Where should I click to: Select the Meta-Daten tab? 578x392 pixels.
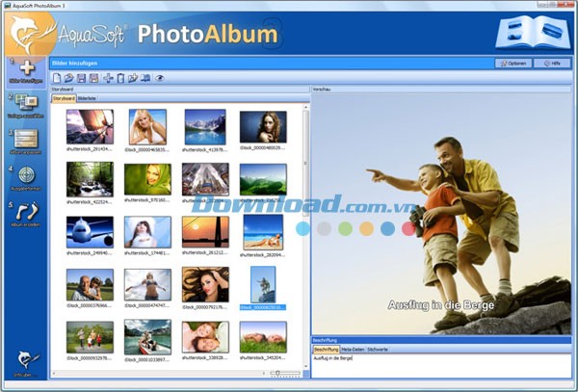coord(353,350)
